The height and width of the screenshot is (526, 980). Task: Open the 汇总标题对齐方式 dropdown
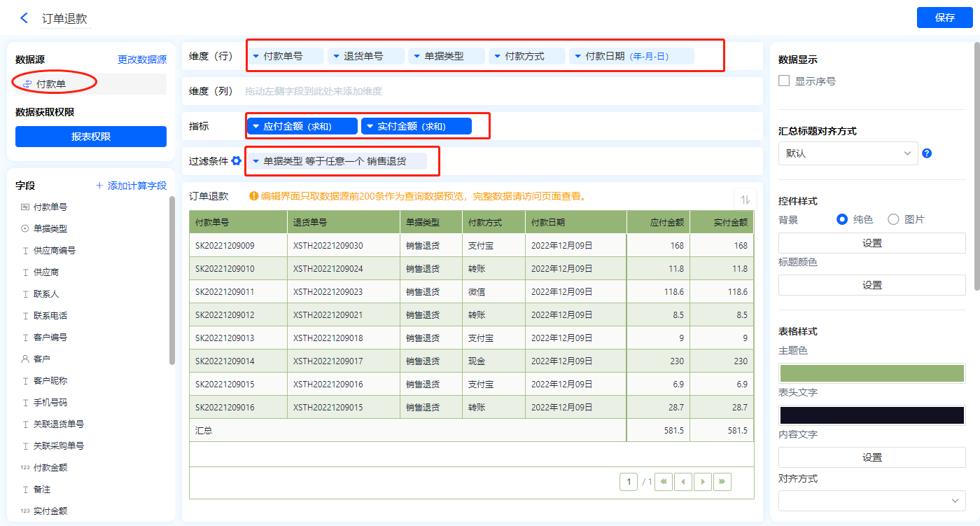[848, 153]
